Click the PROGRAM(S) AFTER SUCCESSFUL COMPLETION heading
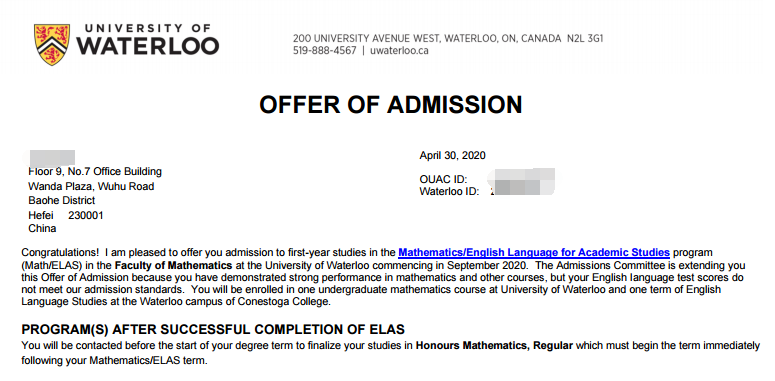 (213, 329)
